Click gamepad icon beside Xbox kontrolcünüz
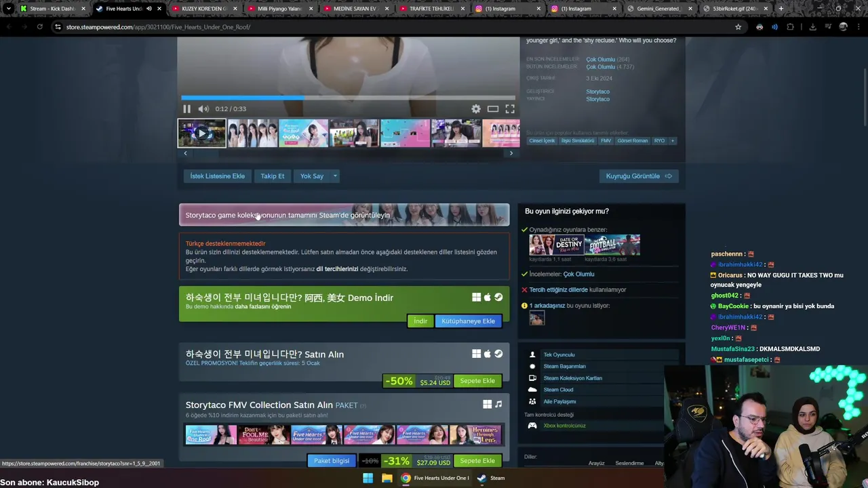Screen dimensions: 868x488 (532, 426)
